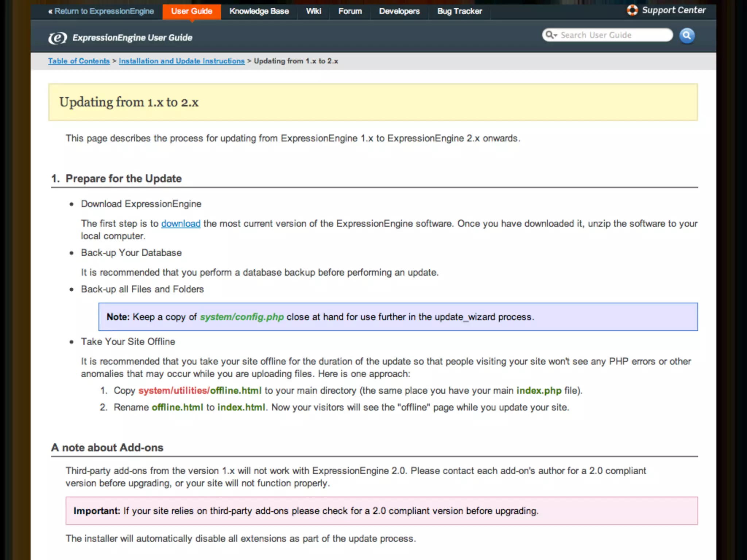Select the User Guide tab
Screen dimensions: 747x560
(191, 11)
